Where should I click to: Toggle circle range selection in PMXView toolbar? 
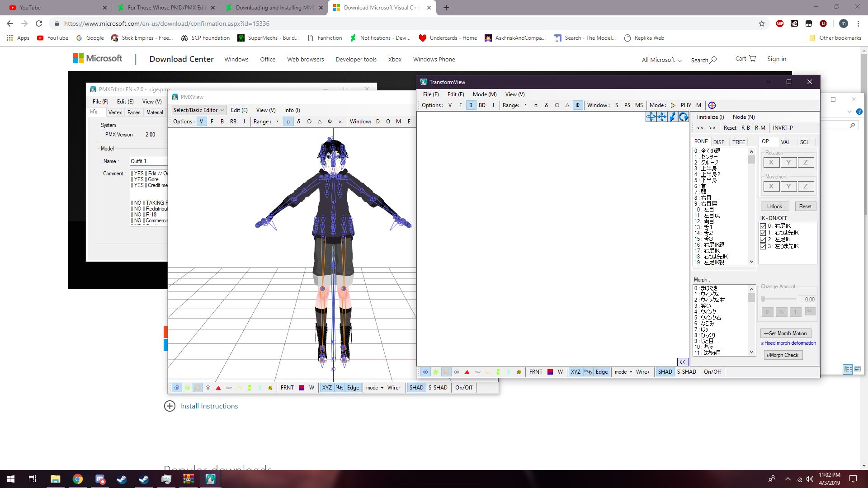(x=309, y=122)
